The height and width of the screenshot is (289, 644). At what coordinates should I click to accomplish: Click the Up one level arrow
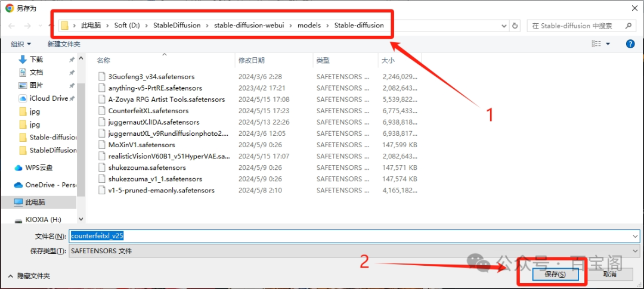[x=51, y=26]
